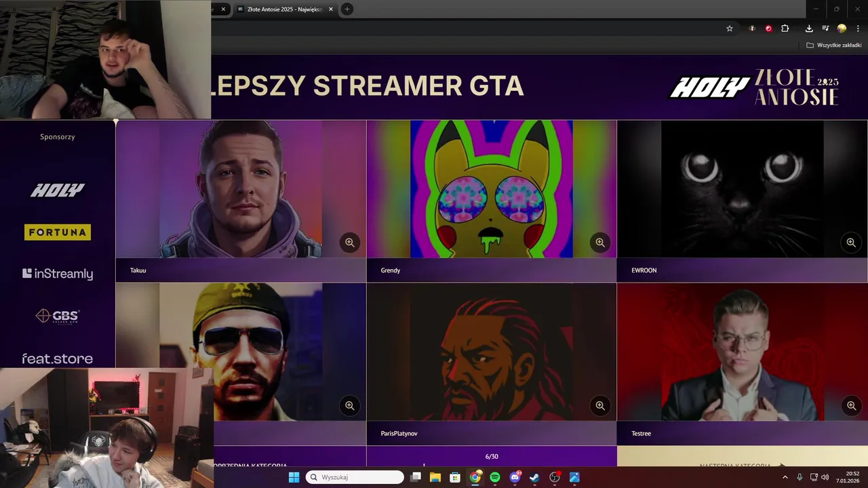Open Task View on the taskbar
Screen dimensions: 868x488
pyautogui.click(x=416, y=477)
